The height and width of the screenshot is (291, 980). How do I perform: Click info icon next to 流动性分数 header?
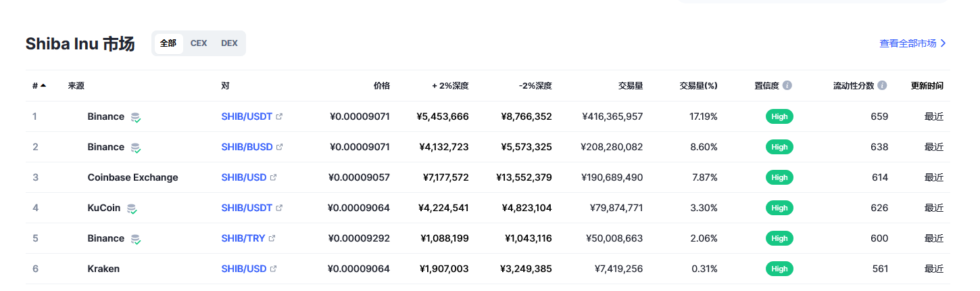882,86
